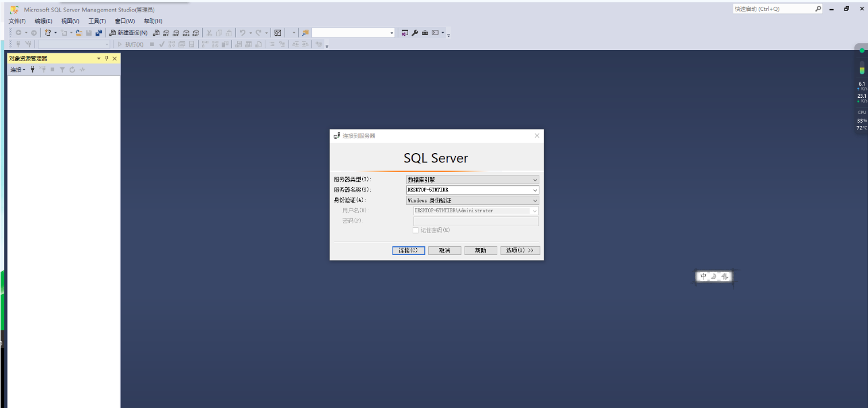Open the Connect (连接) dropdown in Object Explorer

coord(18,70)
